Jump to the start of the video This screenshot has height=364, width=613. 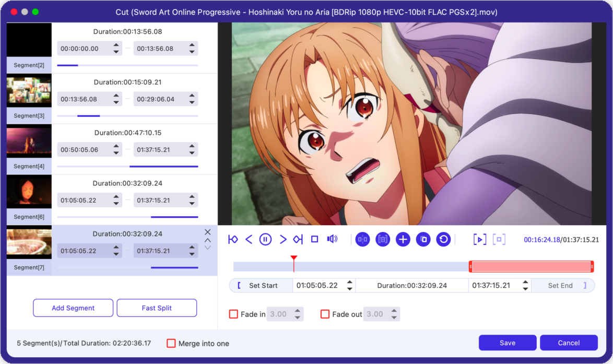click(233, 239)
